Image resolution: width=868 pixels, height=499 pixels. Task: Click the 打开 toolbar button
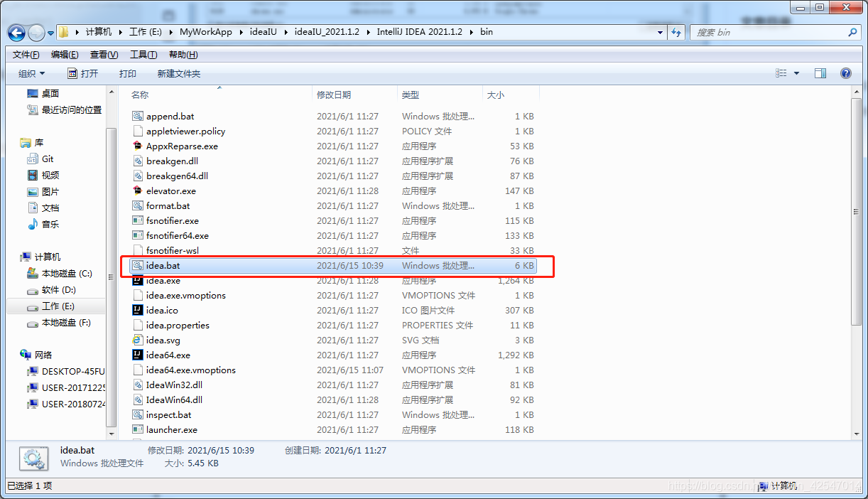82,73
